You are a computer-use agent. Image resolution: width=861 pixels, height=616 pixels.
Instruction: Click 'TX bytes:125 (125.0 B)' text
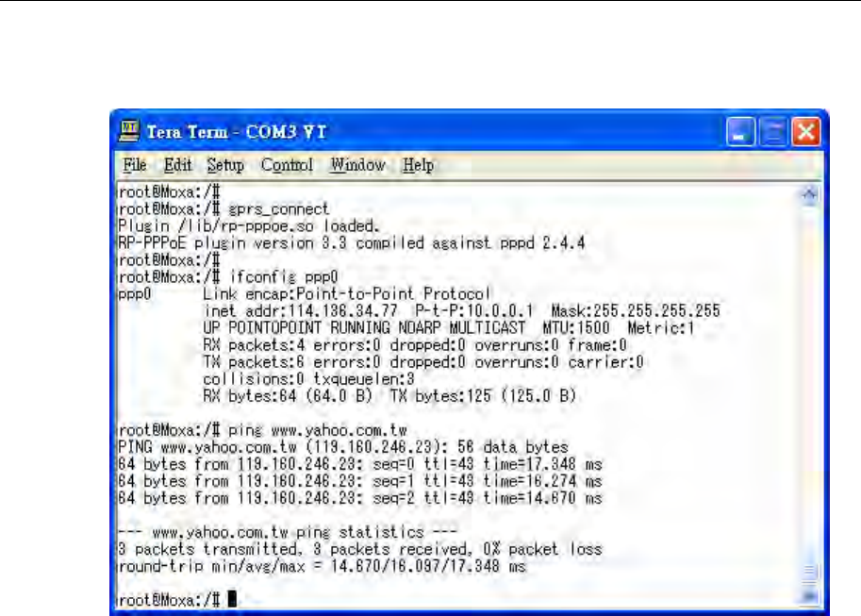point(483,396)
